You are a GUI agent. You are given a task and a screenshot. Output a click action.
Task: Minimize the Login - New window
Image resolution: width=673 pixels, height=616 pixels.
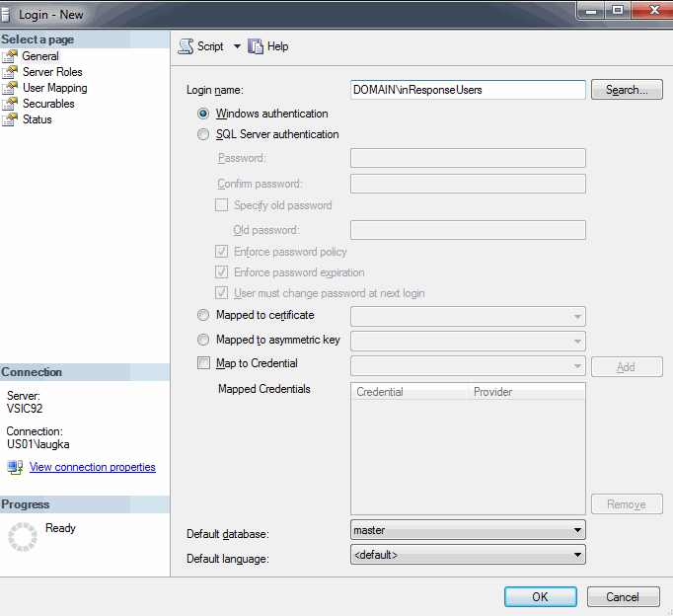click(x=591, y=10)
